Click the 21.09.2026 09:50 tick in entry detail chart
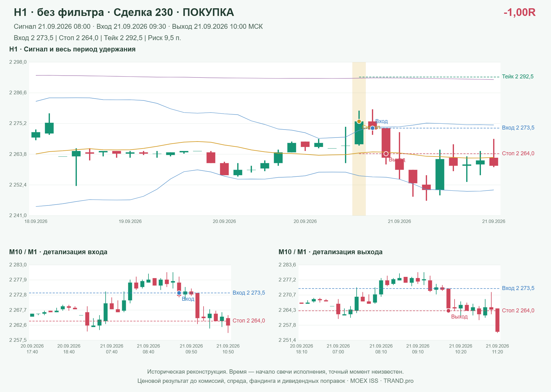The width and height of the screenshot is (551, 392). (191, 349)
